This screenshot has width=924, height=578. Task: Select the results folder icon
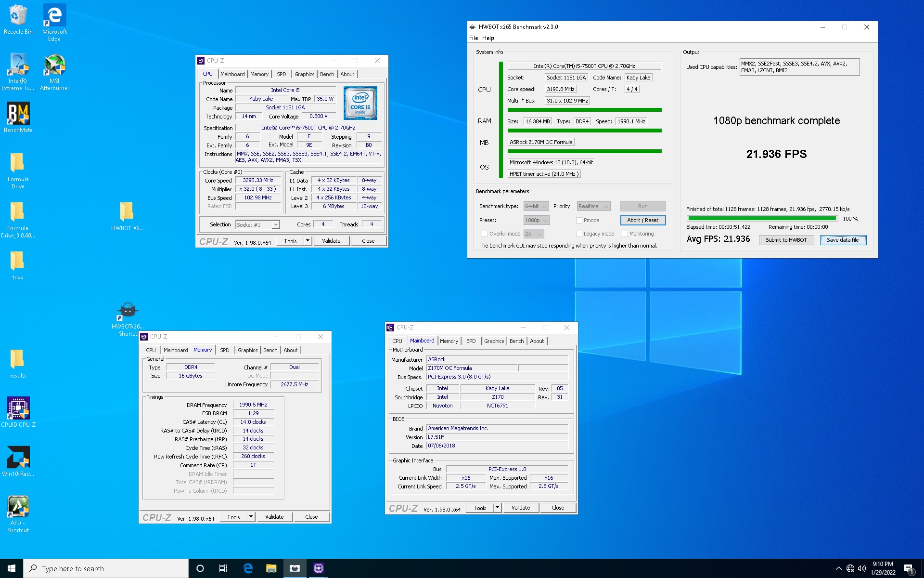(18, 364)
